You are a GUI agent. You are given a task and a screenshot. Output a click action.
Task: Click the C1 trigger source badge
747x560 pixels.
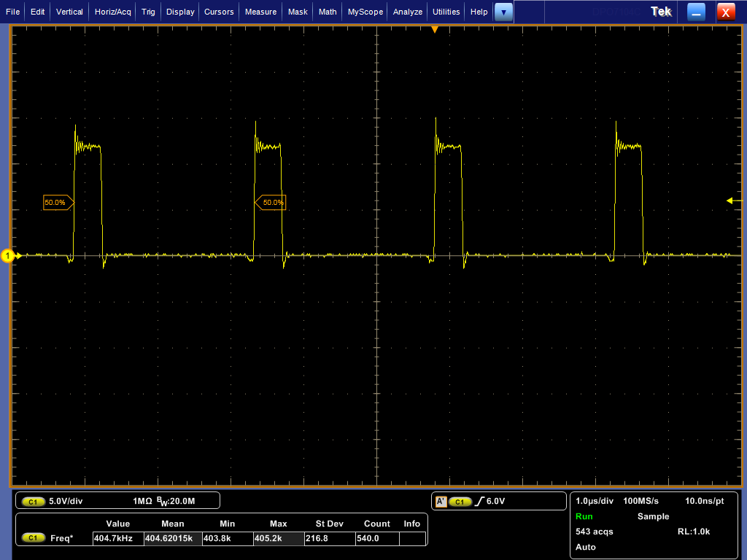coord(460,502)
